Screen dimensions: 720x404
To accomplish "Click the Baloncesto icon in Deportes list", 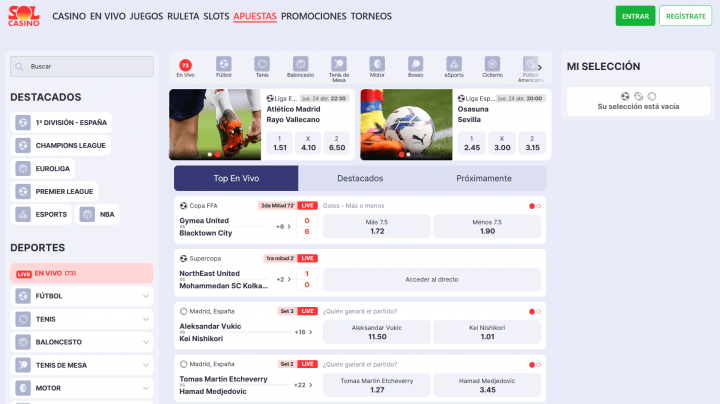I will tap(23, 342).
